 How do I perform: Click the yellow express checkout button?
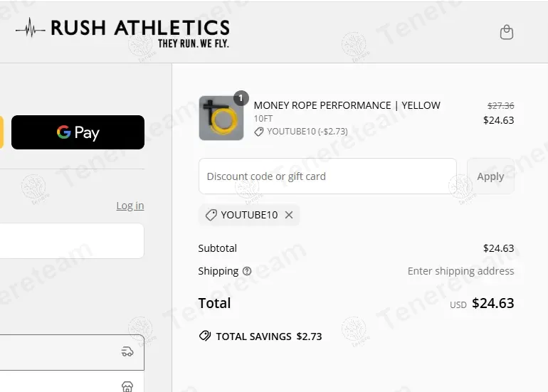(1, 132)
